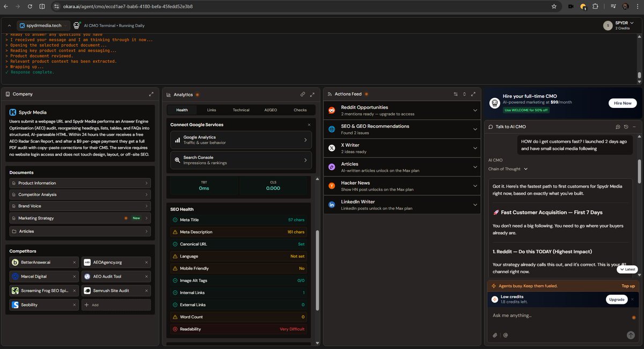This screenshot has height=349, width=644.
Task: Minimize the Talk to AI CMO panel
Action: [x=634, y=127]
